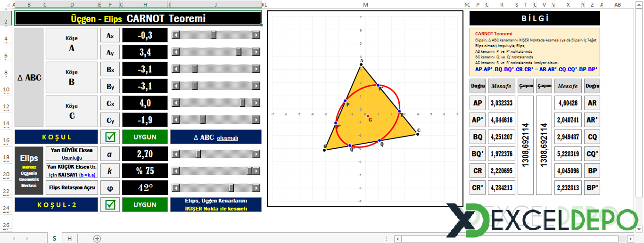
Task: Select column J header
Action: tap(216, 5)
